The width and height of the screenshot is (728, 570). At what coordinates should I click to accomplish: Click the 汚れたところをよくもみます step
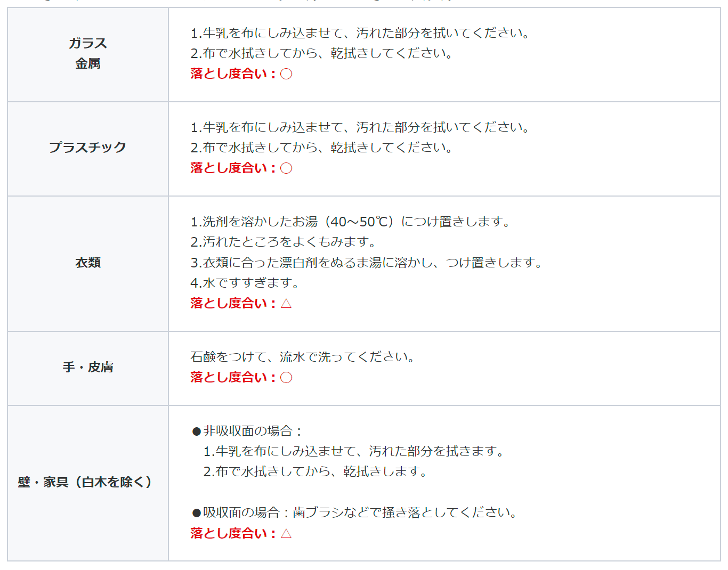pyautogui.click(x=284, y=242)
